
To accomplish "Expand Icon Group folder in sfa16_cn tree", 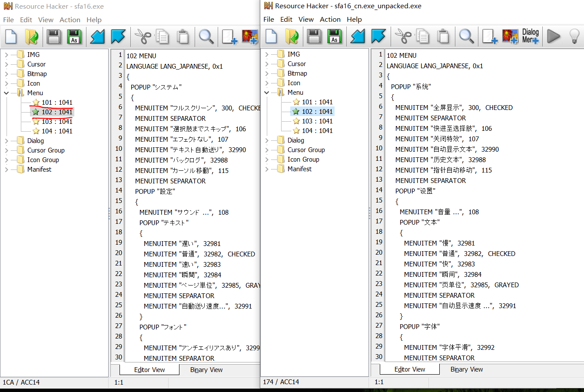I will tap(267, 159).
